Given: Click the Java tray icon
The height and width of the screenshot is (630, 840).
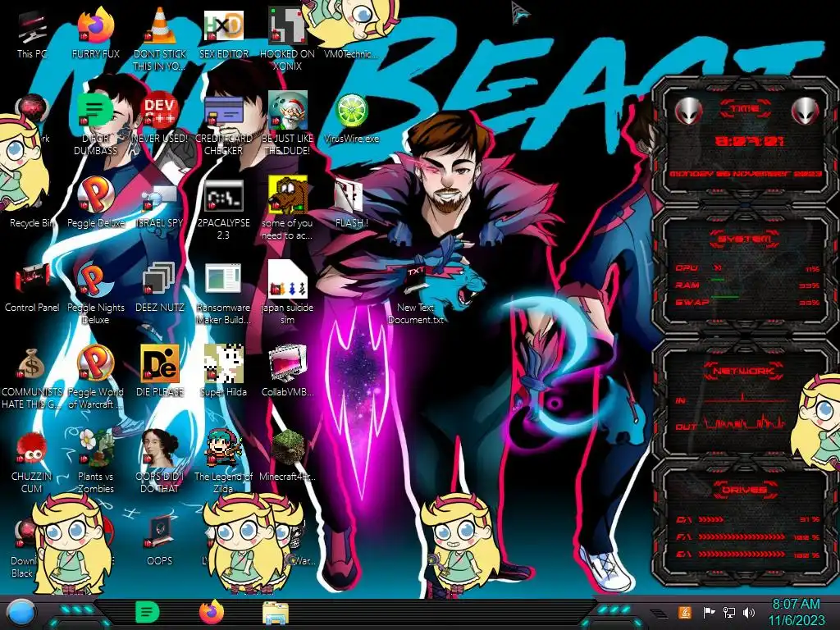Looking at the screenshot, I should [x=685, y=612].
